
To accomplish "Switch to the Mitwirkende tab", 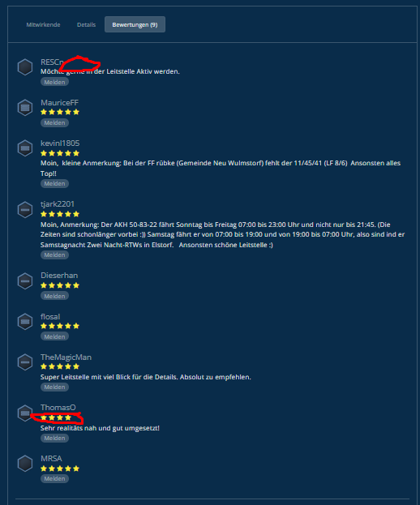I will [43, 24].
